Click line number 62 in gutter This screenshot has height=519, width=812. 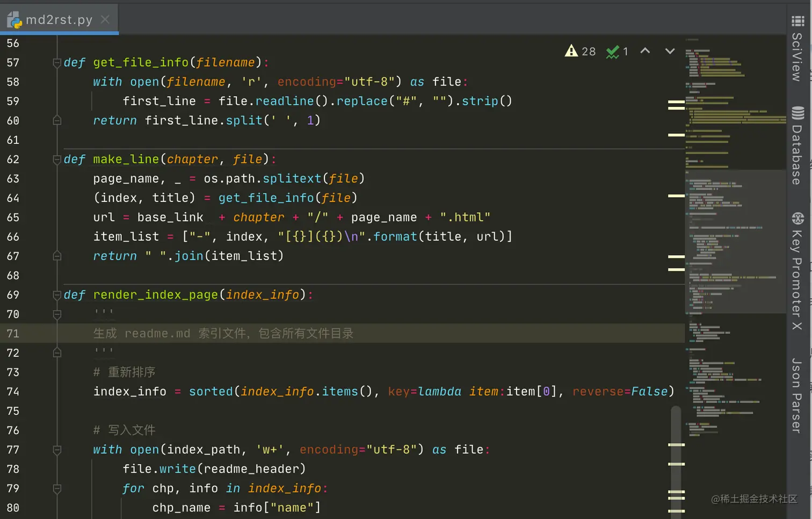tap(13, 160)
